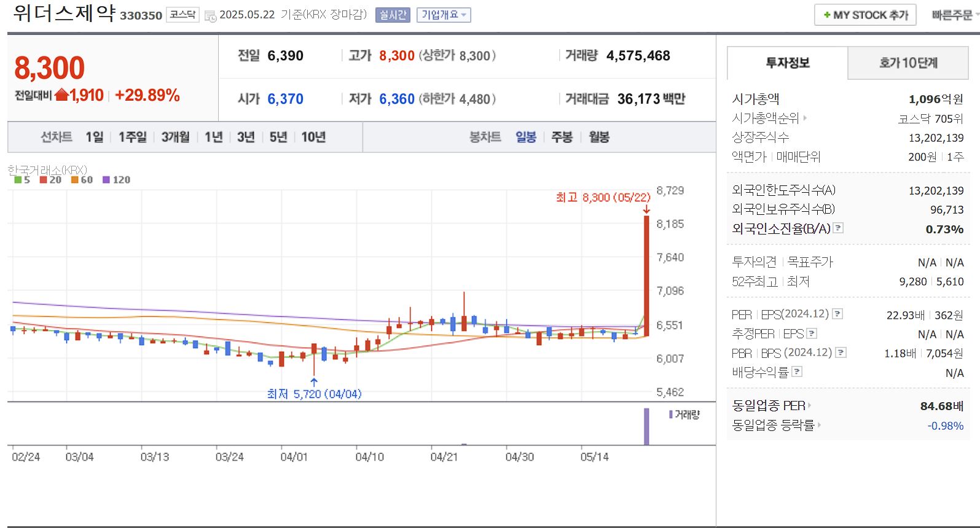Open the 기업개요 dropdown

(x=444, y=15)
